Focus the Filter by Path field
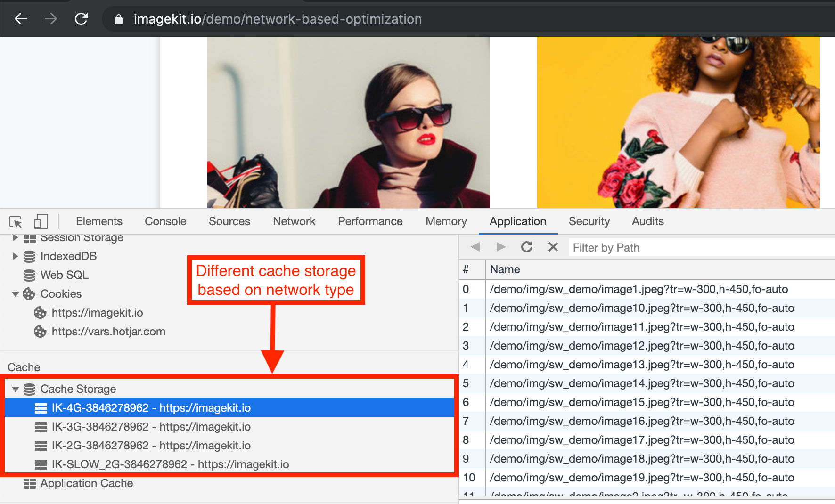The width and height of the screenshot is (835, 504). (701, 247)
